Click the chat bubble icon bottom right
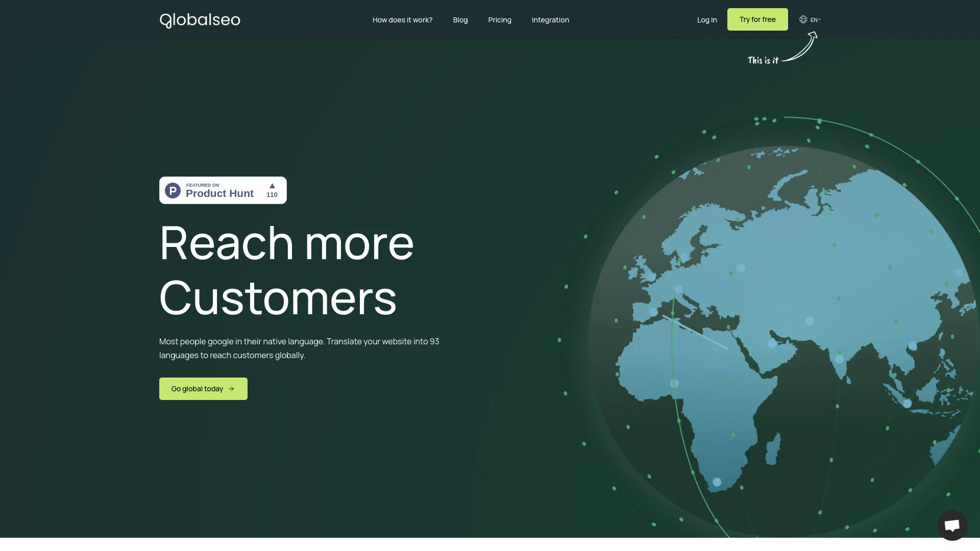This screenshot has height=551, width=980. [953, 525]
